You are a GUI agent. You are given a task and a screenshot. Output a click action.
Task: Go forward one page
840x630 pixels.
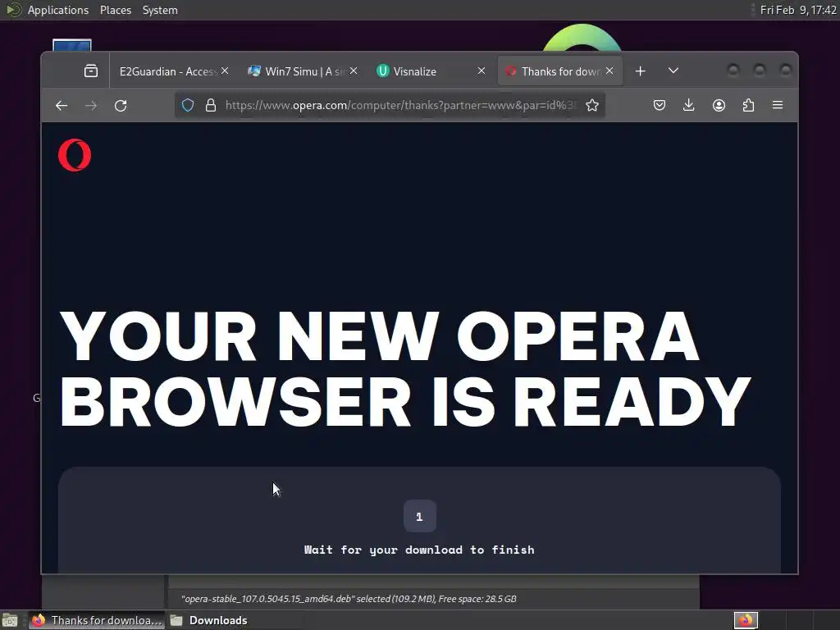click(91, 106)
